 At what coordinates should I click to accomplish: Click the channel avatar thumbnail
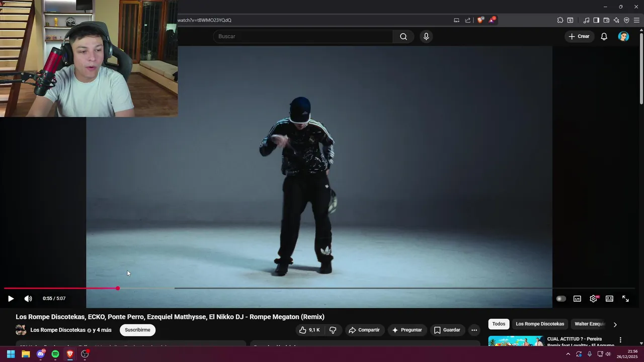(21, 330)
